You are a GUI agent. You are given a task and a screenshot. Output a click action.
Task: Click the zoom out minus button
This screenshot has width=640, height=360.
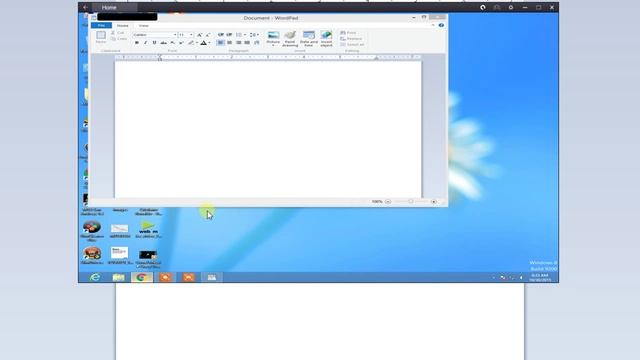[x=388, y=202]
